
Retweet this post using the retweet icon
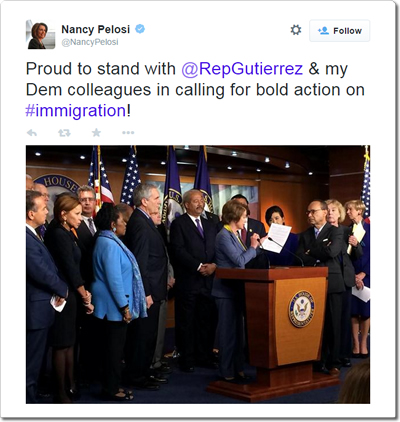(64, 133)
